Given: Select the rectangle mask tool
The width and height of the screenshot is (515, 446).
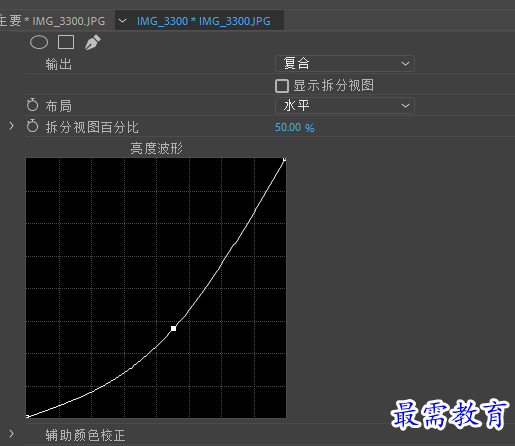Looking at the screenshot, I should pyautogui.click(x=66, y=42).
